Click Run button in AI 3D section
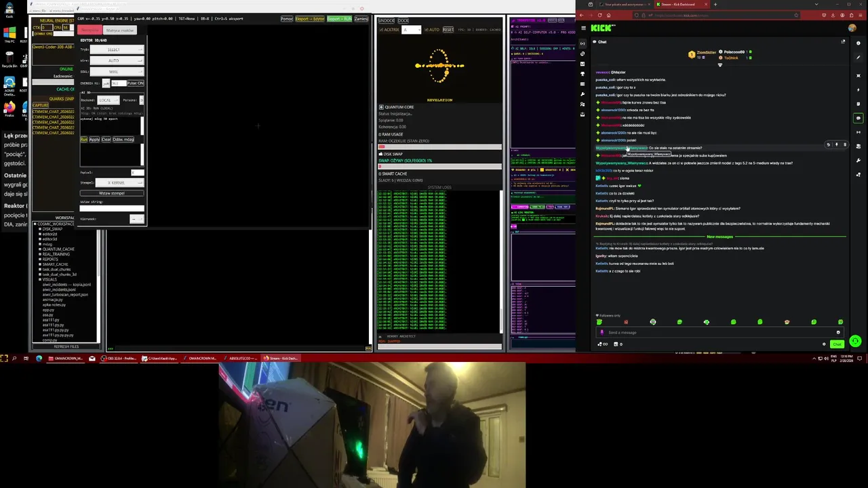Image resolution: width=868 pixels, height=488 pixels. [x=83, y=140]
